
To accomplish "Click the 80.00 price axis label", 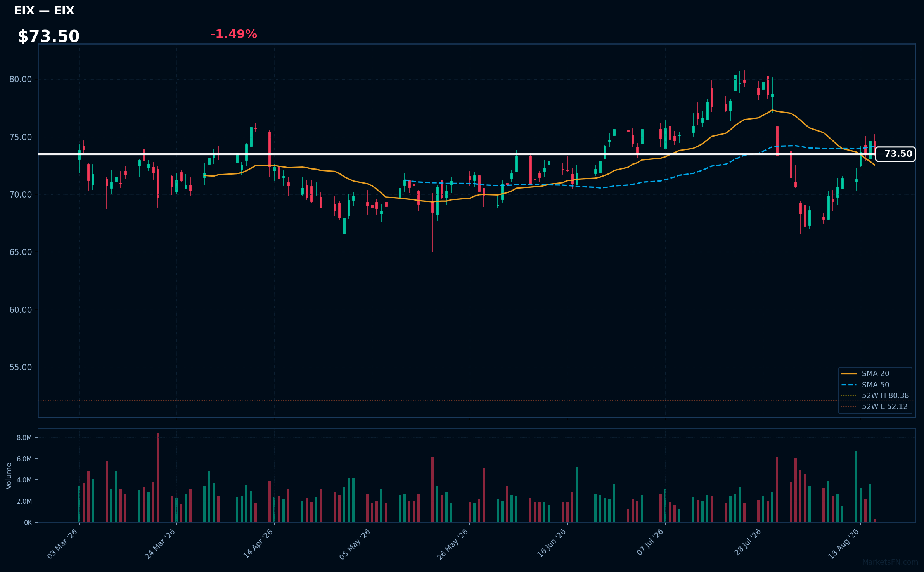I will (x=21, y=80).
